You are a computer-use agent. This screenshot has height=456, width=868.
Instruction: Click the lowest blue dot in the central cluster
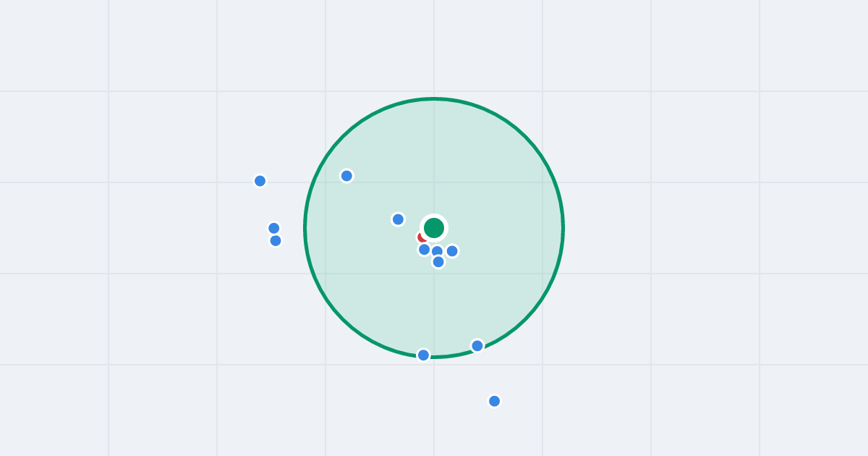coord(438,262)
